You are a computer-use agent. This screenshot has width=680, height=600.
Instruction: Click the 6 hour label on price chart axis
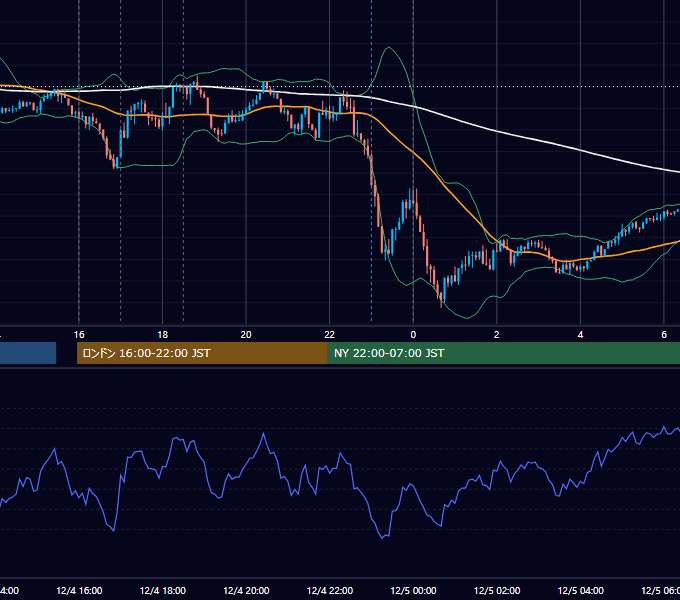pos(664,335)
